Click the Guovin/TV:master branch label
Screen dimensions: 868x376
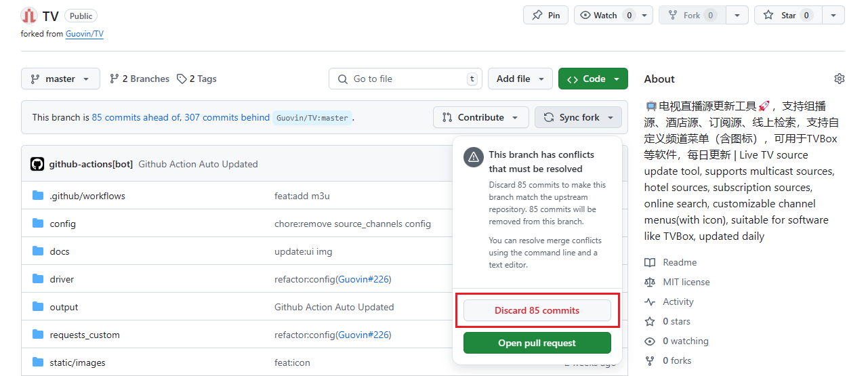click(312, 118)
